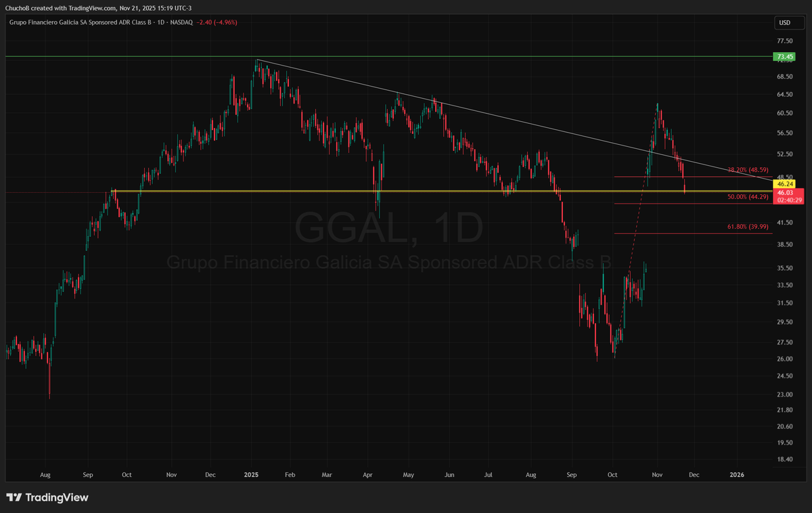Click the 2025 time axis label

252,476
